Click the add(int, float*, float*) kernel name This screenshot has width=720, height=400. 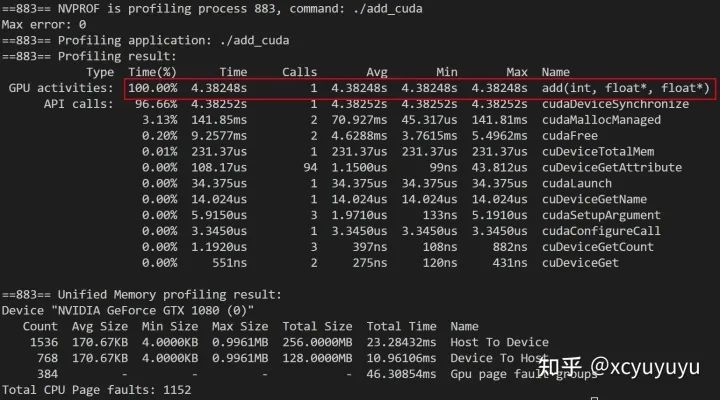click(x=625, y=88)
